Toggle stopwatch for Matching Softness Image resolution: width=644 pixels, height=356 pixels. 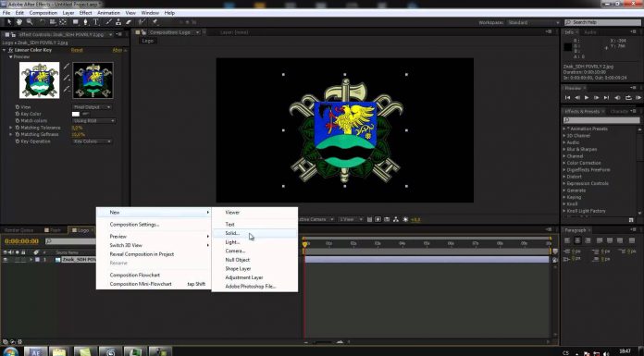[18, 134]
